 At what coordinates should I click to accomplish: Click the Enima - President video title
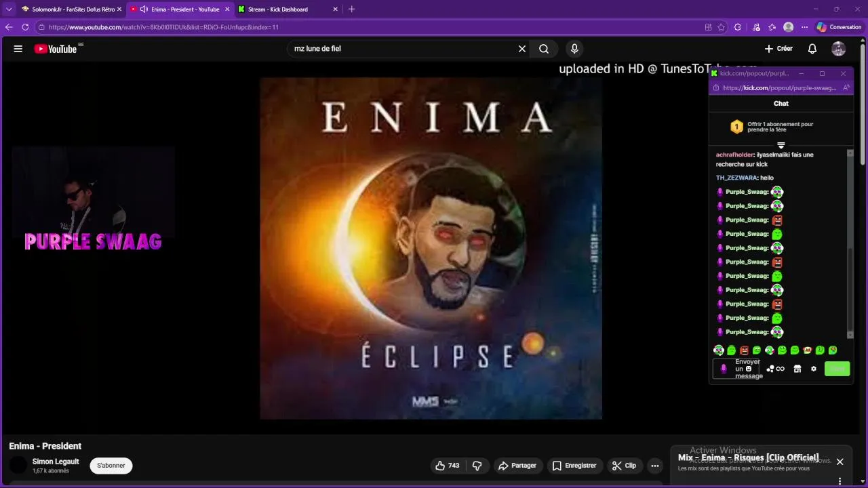[x=45, y=446]
